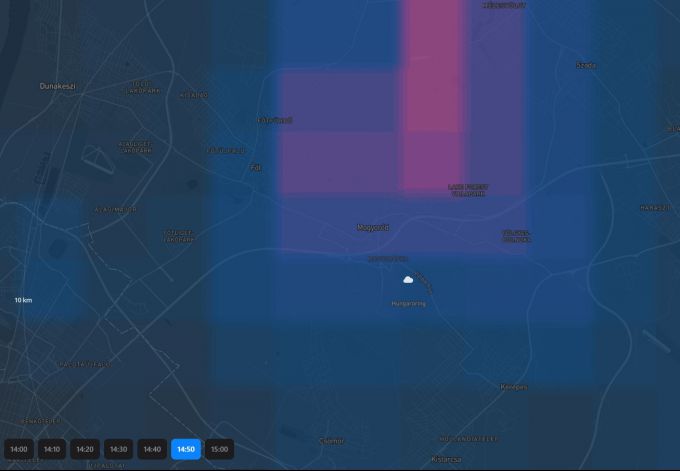Viewport: 680px width, 471px height.
Task: Select the Hungaroring map label
Action: pos(408,303)
